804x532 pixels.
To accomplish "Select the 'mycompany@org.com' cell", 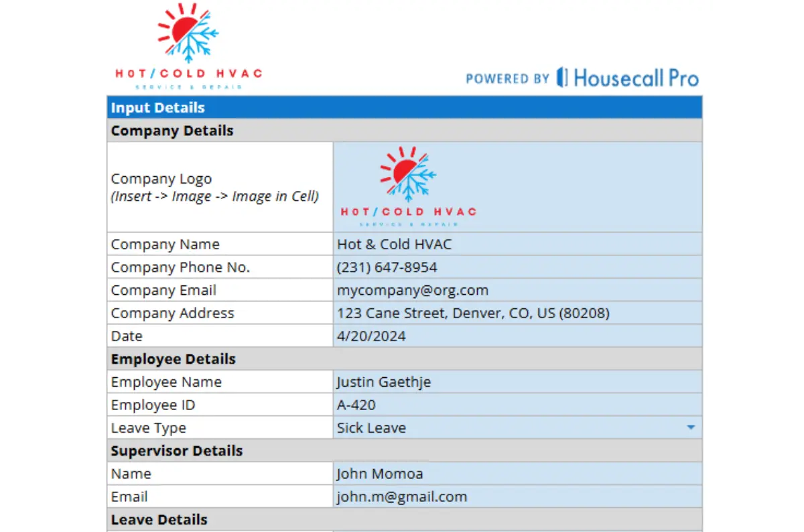I will (x=517, y=290).
